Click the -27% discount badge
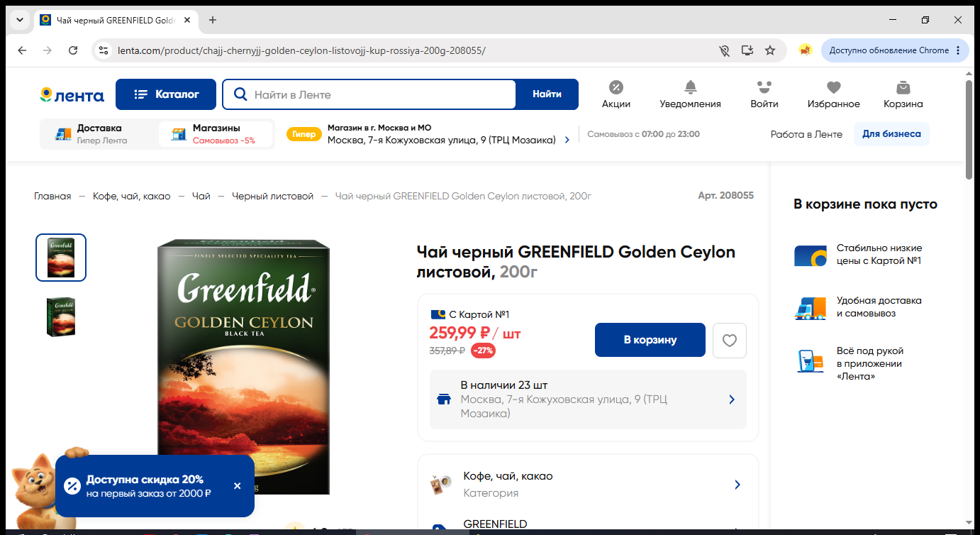 click(x=484, y=351)
